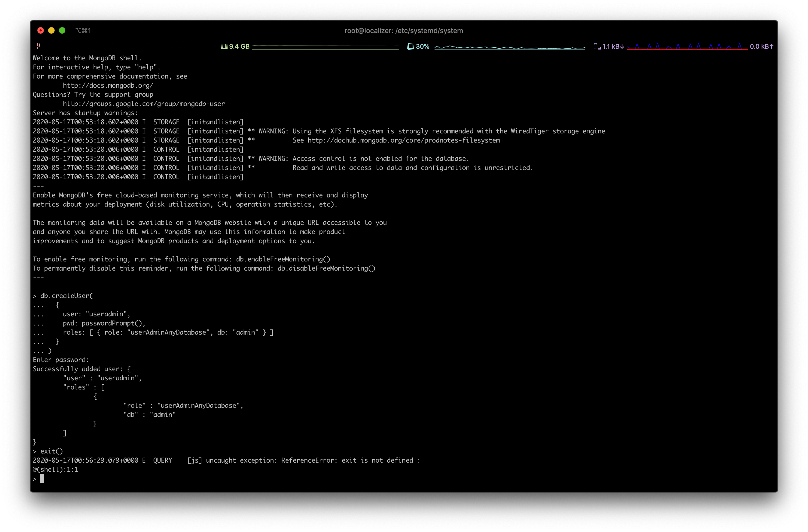The width and height of the screenshot is (808, 532).
Task: Click the 9.4 GB memory value
Action: point(239,46)
